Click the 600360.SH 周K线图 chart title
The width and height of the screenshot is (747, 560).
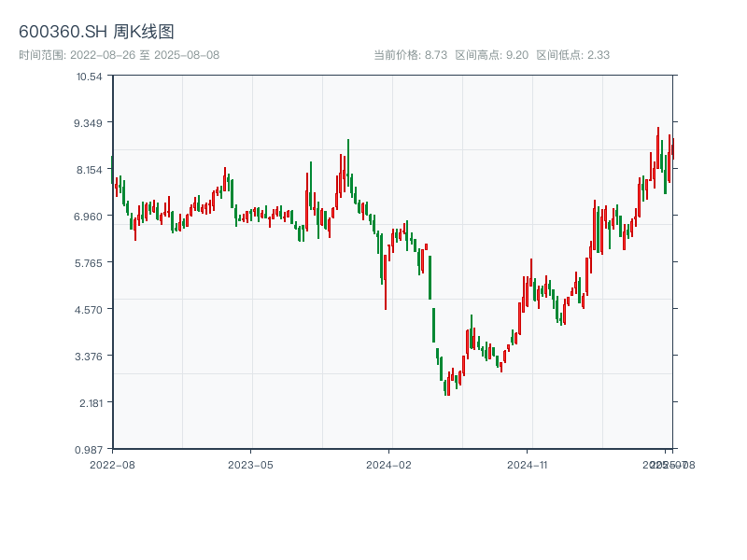[x=96, y=32]
